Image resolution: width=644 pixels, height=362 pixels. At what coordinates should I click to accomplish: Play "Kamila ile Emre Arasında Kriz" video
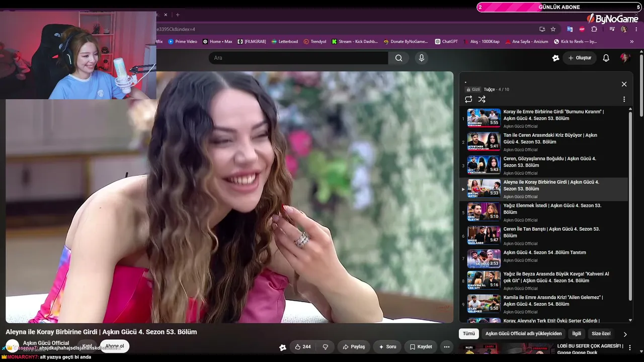click(x=544, y=304)
